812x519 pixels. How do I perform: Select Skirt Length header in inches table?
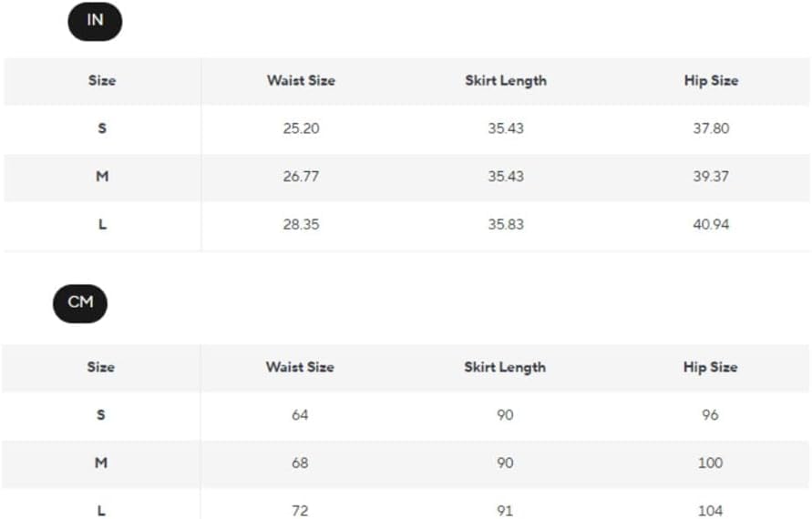(x=506, y=80)
